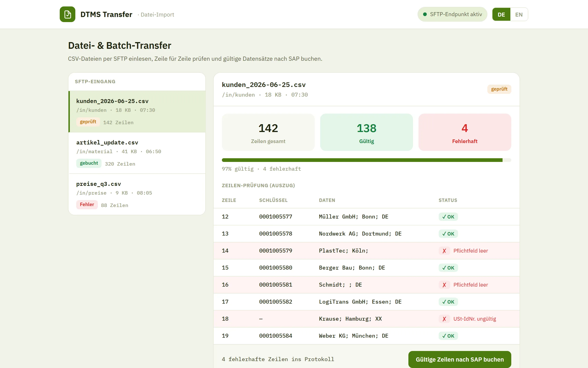This screenshot has width=588, height=368.
Task: Click "USt-IdNr. ungültig" status in row 18
Action: pyautogui.click(x=475, y=319)
